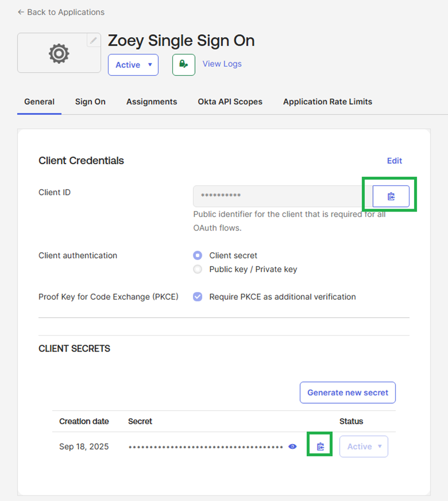Image resolution: width=448 pixels, height=501 pixels.
Task: Open the Active application status dropdown
Action: [133, 65]
